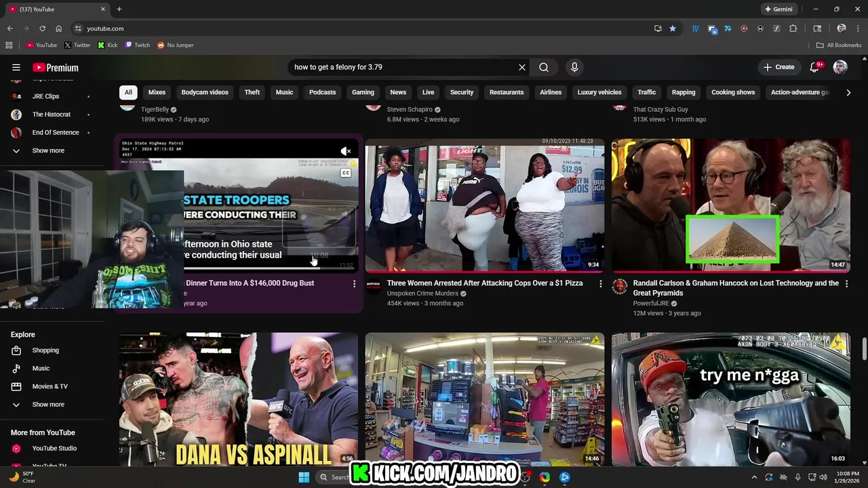The width and height of the screenshot is (868, 488).
Task: Open options for Randall Carlson video
Action: (x=846, y=284)
